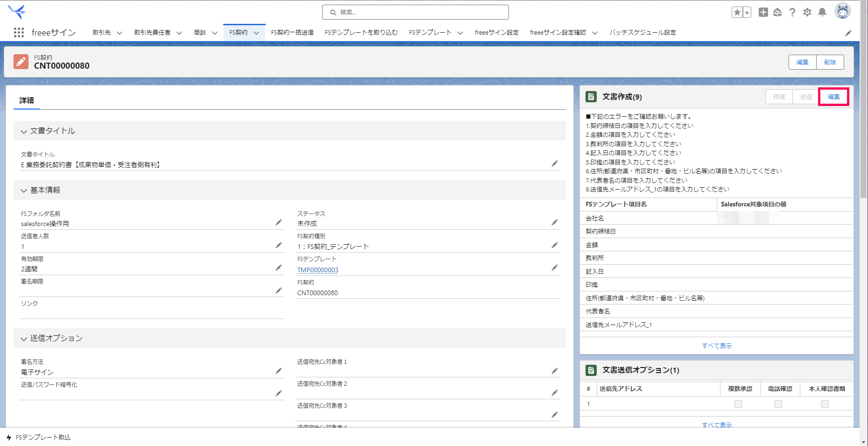Click the lightning icon beside FSテンプレート取込
This screenshot has width=868, height=446.
click(9, 438)
